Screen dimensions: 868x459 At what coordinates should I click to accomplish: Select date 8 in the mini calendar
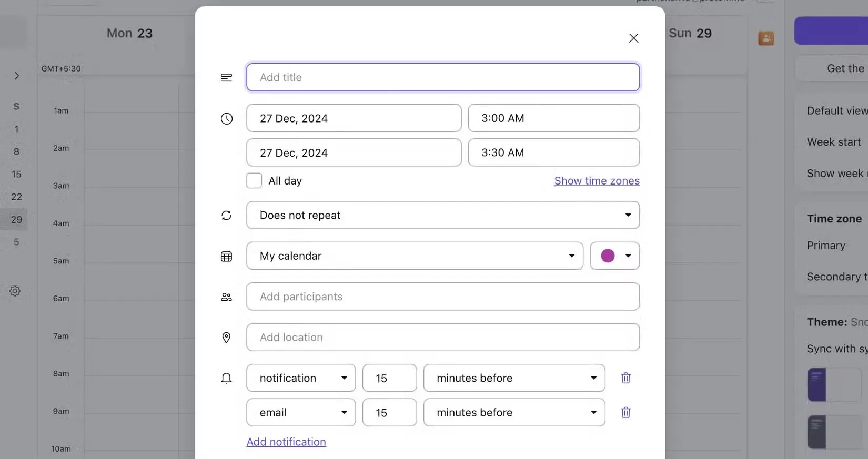pyautogui.click(x=16, y=152)
